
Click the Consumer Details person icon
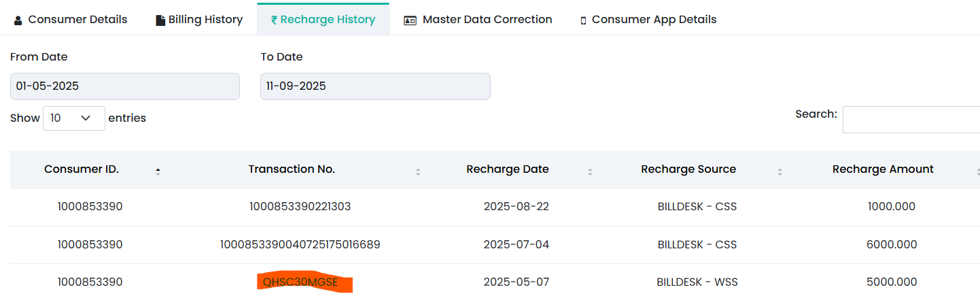pos(18,20)
